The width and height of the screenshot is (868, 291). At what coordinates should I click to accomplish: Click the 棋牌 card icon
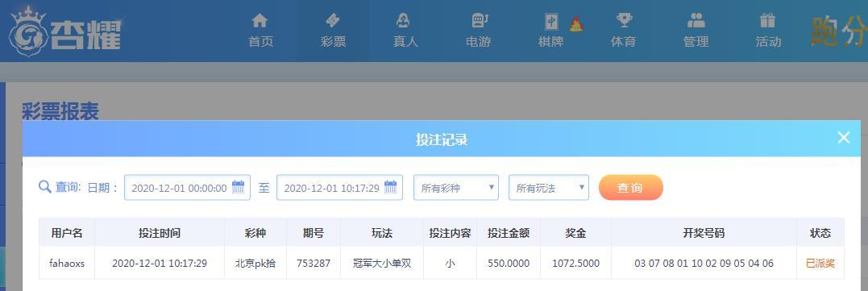point(550,22)
